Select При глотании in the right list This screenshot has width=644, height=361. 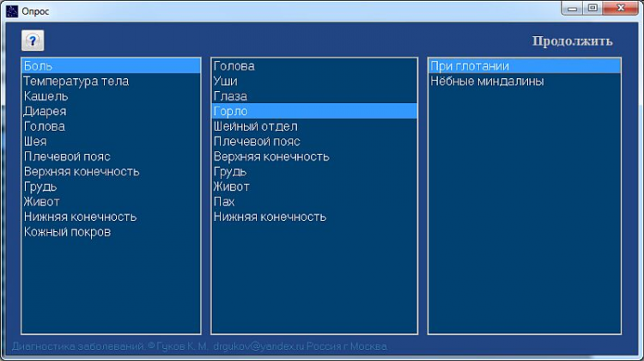tap(525, 66)
